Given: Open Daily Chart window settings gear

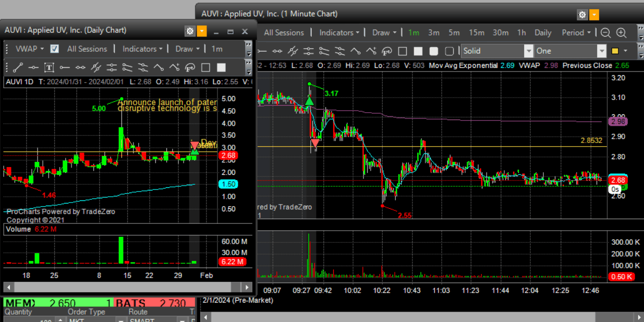Looking at the screenshot, I should (x=190, y=31).
